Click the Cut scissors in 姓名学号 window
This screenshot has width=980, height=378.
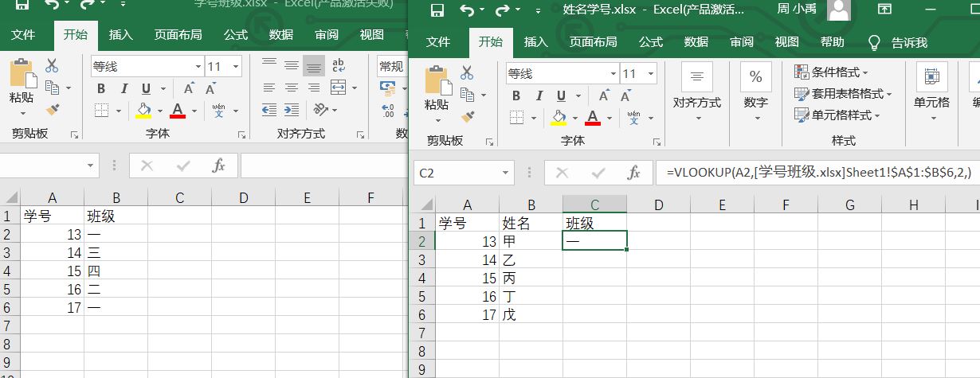(x=467, y=72)
